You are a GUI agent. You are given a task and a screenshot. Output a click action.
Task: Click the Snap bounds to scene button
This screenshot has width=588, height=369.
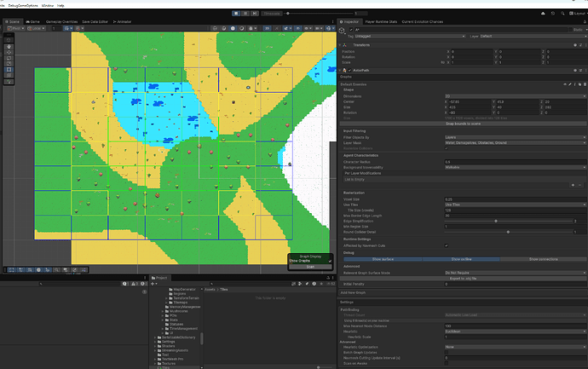pyautogui.click(x=463, y=124)
